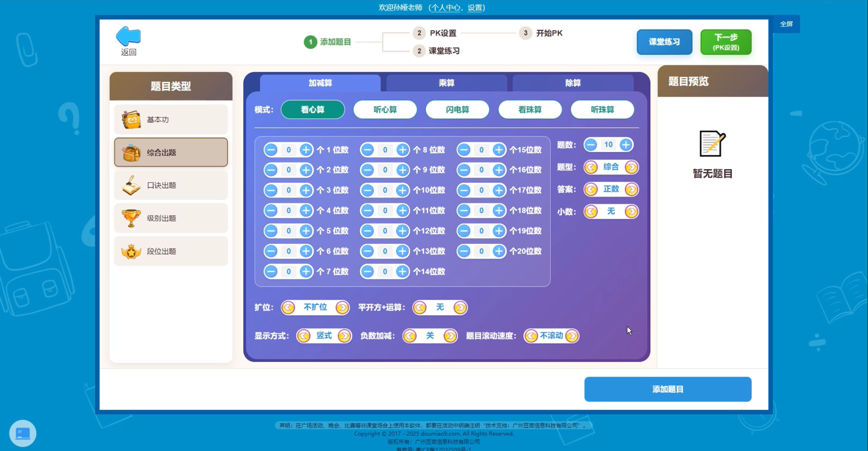Screen dimensions: 868x451
Task: Enable the 闪电算 mode
Action: pos(457,109)
